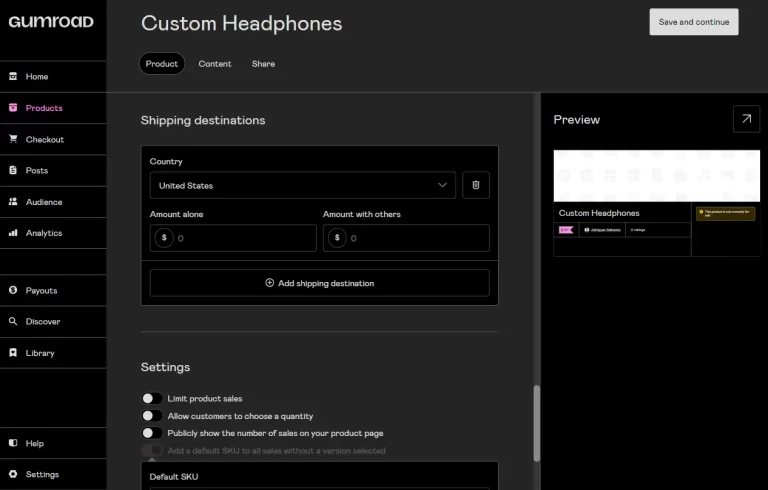The width and height of the screenshot is (768, 490).
Task: Switch to the Share tab
Action: [263, 64]
